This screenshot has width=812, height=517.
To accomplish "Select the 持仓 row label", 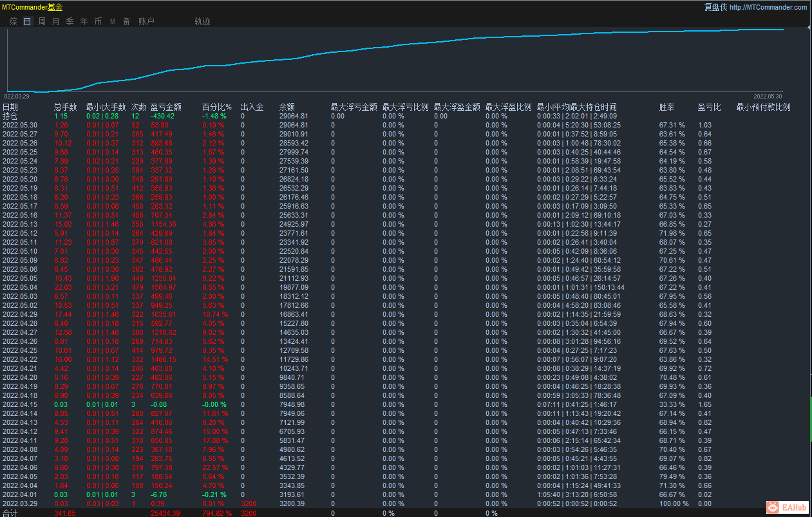I will 10,117.
